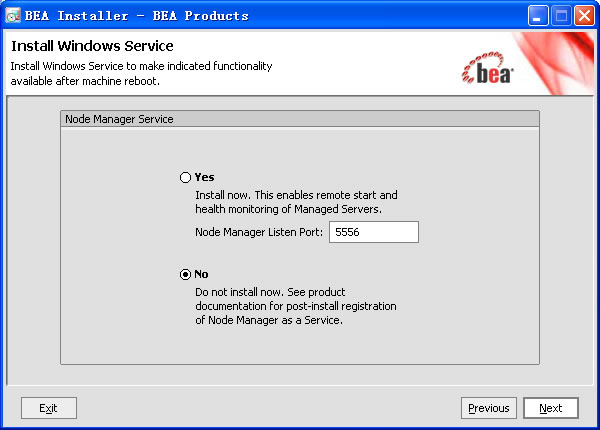
Task: Click the Next button
Action: click(551, 408)
